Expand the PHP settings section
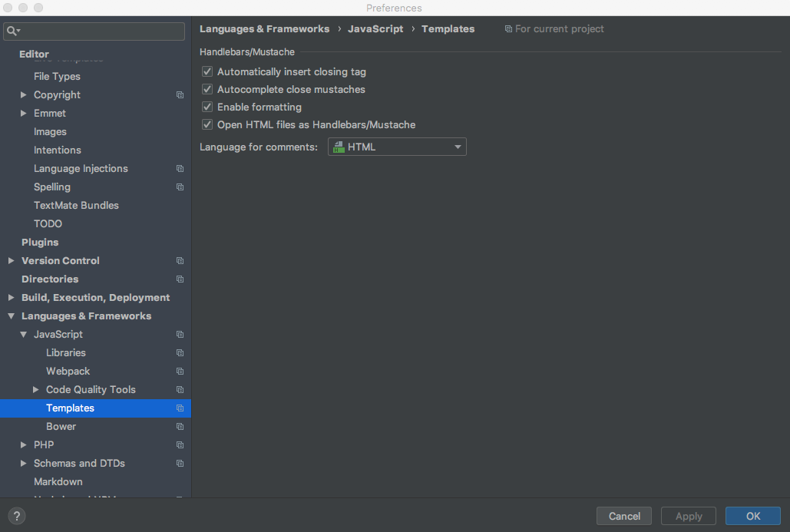Screen dimensions: 790x532 pos(24,444)
